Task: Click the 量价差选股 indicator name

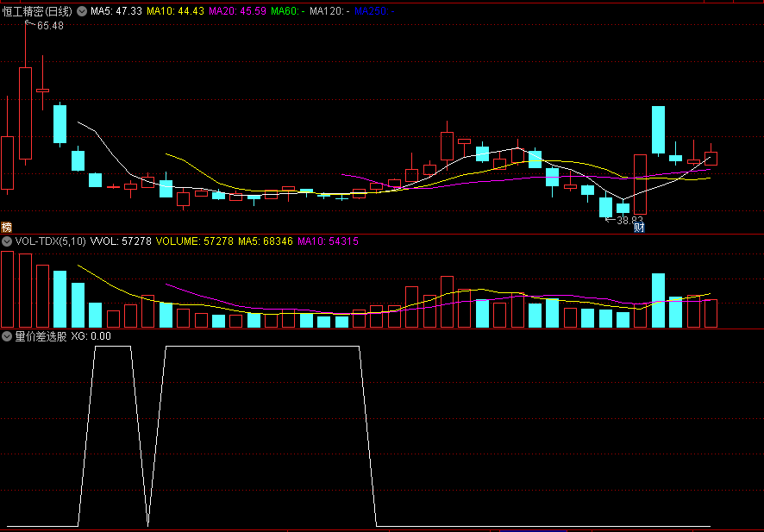Action: pyautogui.click(x=41, y=336)
